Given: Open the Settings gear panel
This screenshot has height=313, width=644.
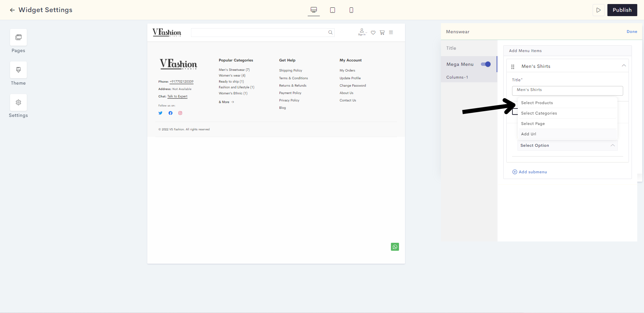Looking at the screenshot, I should 18,102.
